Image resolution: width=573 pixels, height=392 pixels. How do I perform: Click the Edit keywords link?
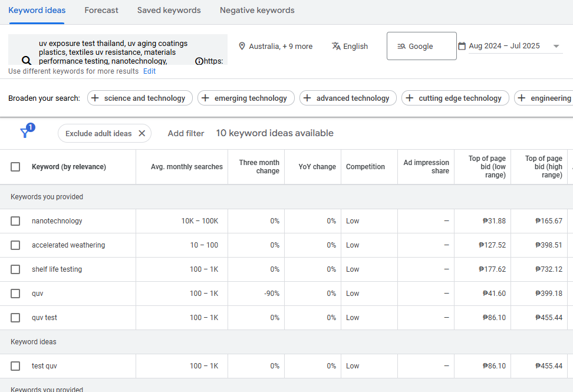(x=150, y=71)
